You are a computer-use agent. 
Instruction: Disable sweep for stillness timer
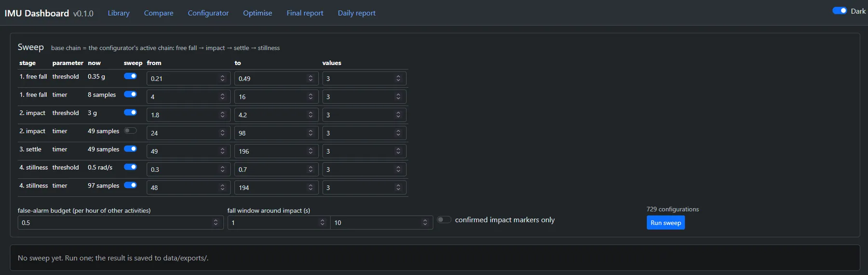[x=130, y=185]
